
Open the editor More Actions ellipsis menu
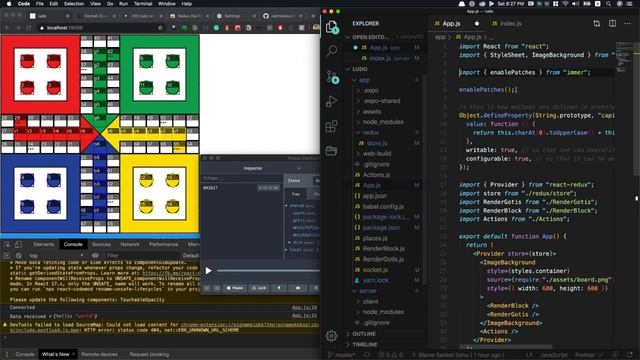coord(627,24)
